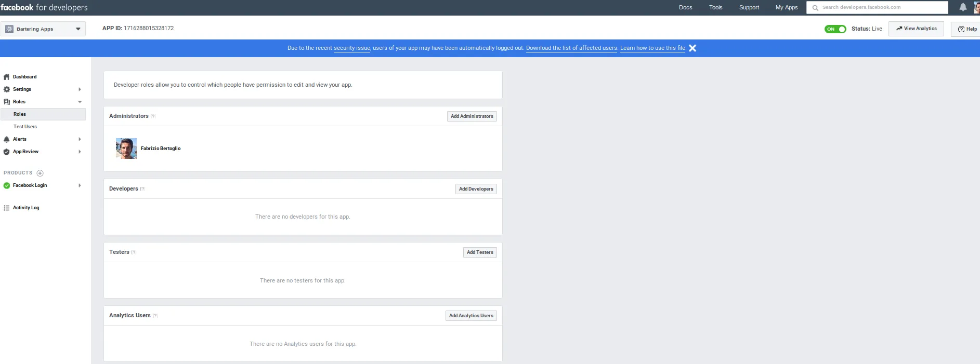Click the search magnifier icon
Image resolution: width=980 pixels, height=364 pixels.
tap(815, 8)
